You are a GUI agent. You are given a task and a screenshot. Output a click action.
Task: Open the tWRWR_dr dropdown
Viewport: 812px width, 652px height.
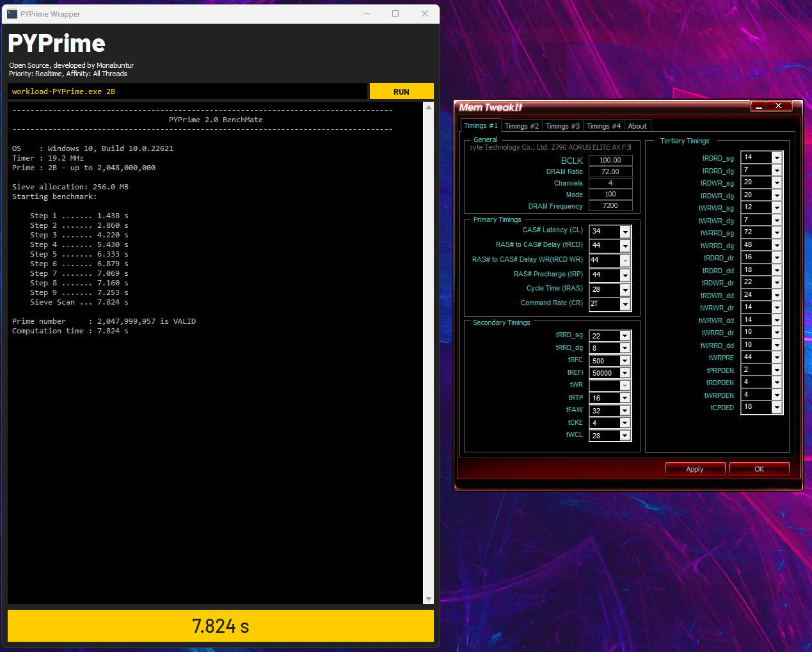[x=777, y=308]
